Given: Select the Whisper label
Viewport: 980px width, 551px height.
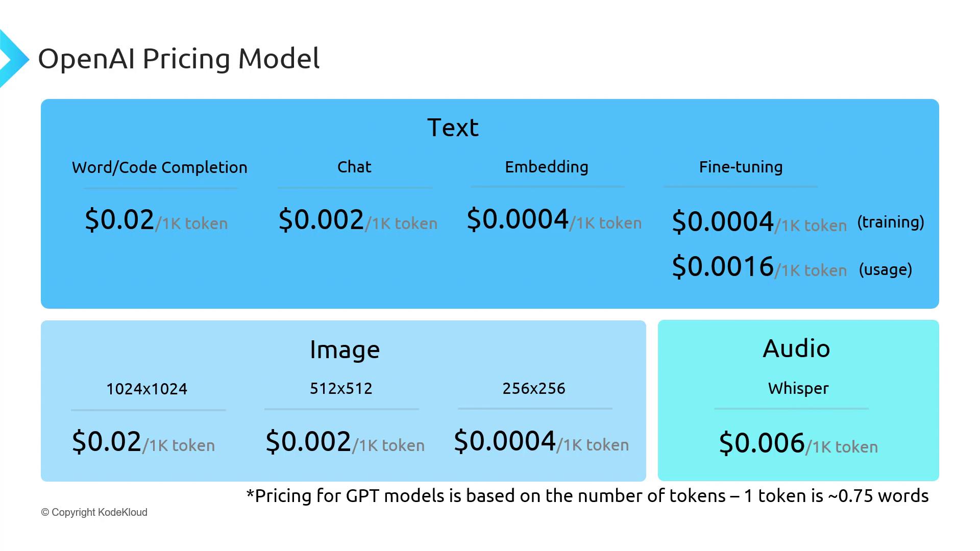Looking at the screenshot, I should click(798, 388).
